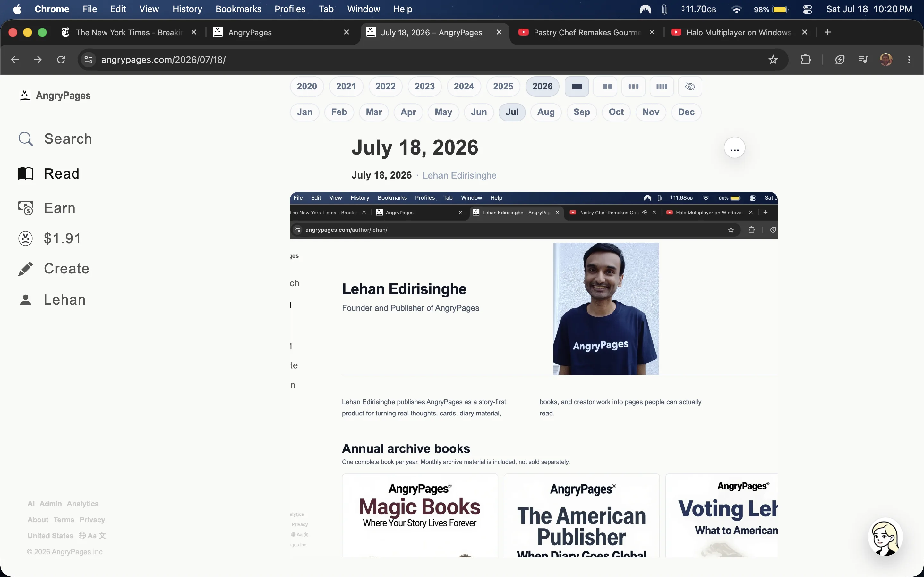Click the Create pencil icon
The height and width of the screenshot is (577, 924).
[x=26, y=269]
